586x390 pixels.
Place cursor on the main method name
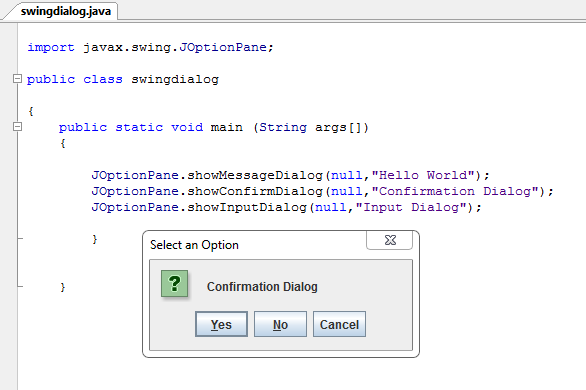pyautogui.click(x=226, y=127)
